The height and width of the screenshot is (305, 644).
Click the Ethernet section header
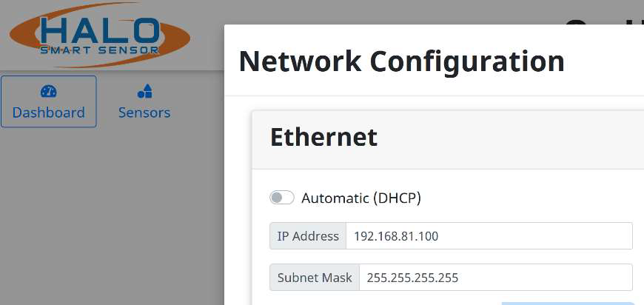(x=324, y=137)
